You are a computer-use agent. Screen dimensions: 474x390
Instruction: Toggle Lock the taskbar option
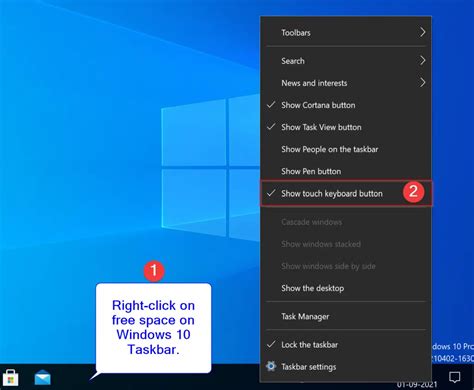[x=346, y=344]
